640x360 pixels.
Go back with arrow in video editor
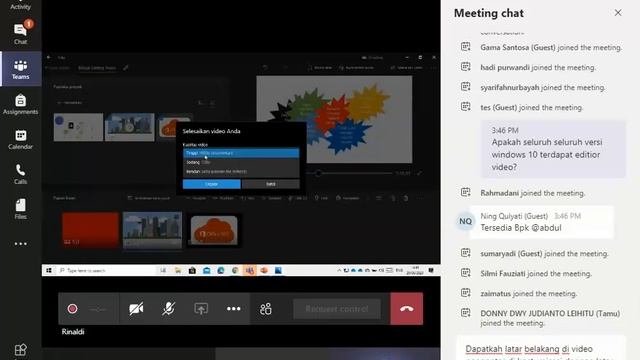tap(49, 58)
